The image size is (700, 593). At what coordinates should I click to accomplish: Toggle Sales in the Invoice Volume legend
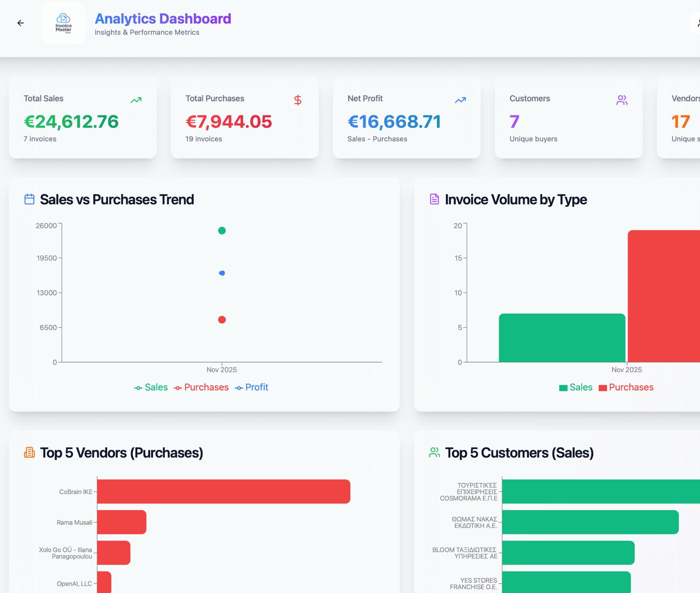click(x=576, y=387)
